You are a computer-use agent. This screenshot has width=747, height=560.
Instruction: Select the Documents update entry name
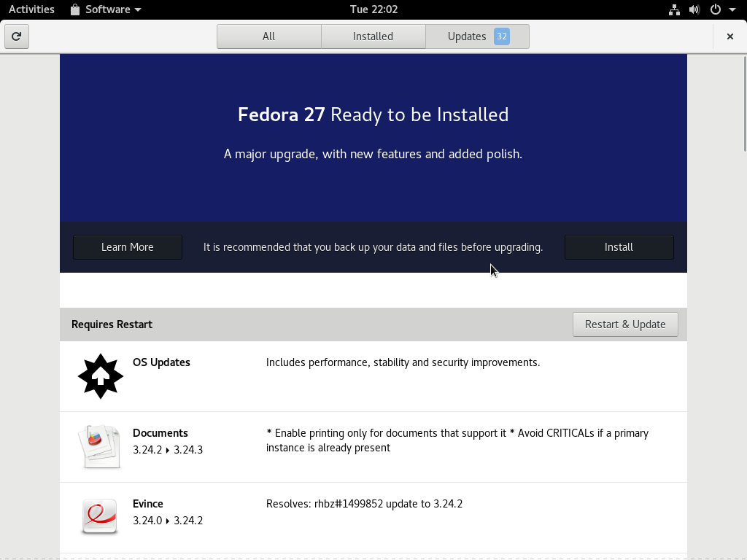point(160,433)
